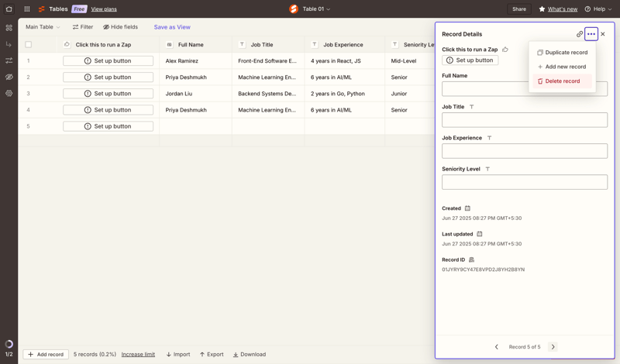The height and width of the screenshot is (364, 620).
Task: Open the View plans link
Action: (x=104, y=9)
